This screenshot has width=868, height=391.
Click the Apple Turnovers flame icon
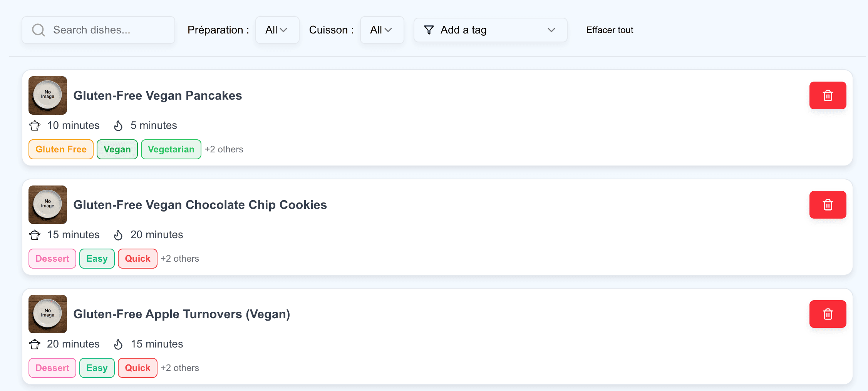click(118, 344)
